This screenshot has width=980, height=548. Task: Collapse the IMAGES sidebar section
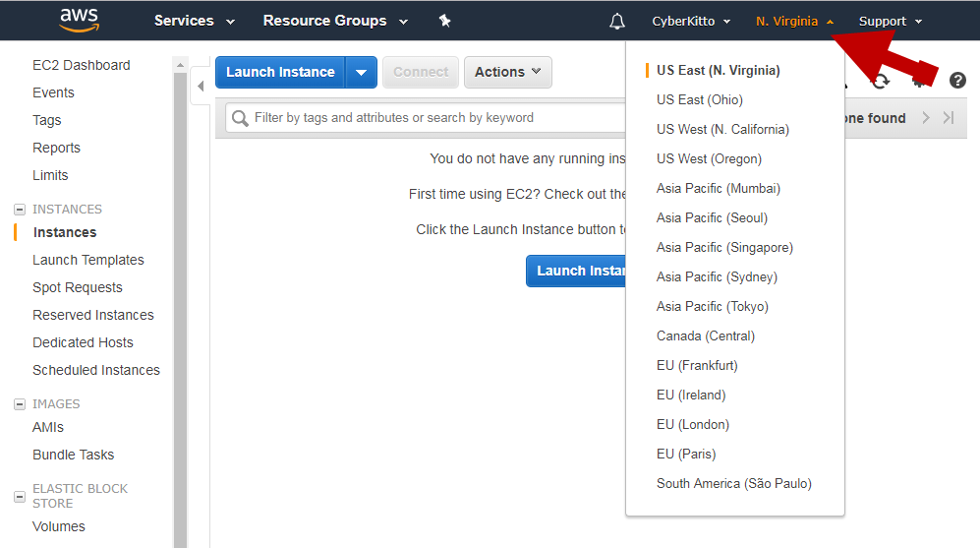click(x=20, y=404)
